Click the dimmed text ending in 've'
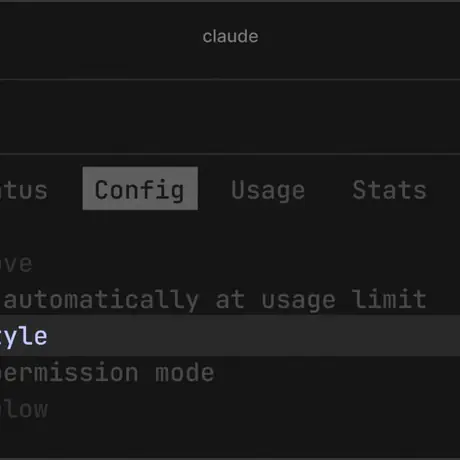The image size is (460, 460). 16,264
